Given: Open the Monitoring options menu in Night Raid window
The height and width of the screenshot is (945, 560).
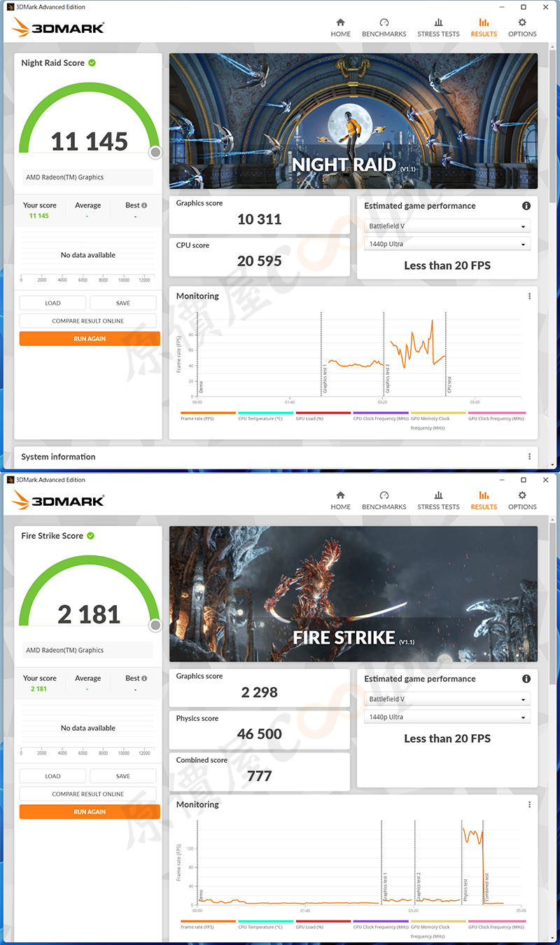Looking at the screenshot, I should tap(529, 296).
